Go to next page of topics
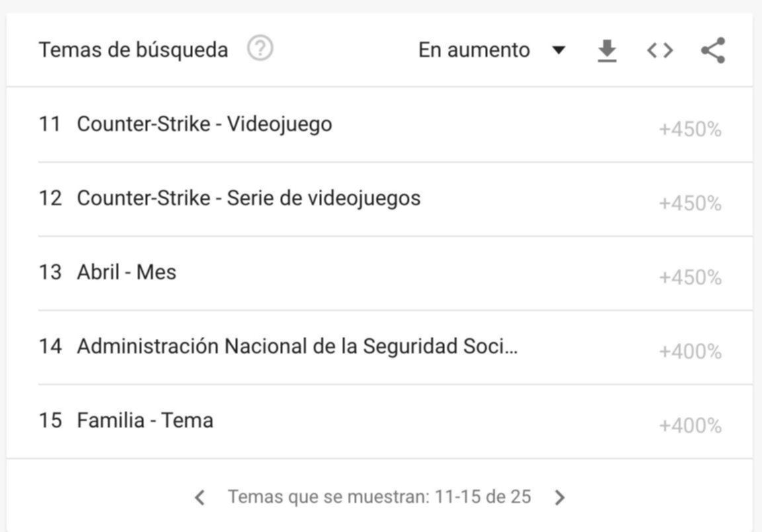The width and height of the screenshot is (762, 532). [560, 498]
